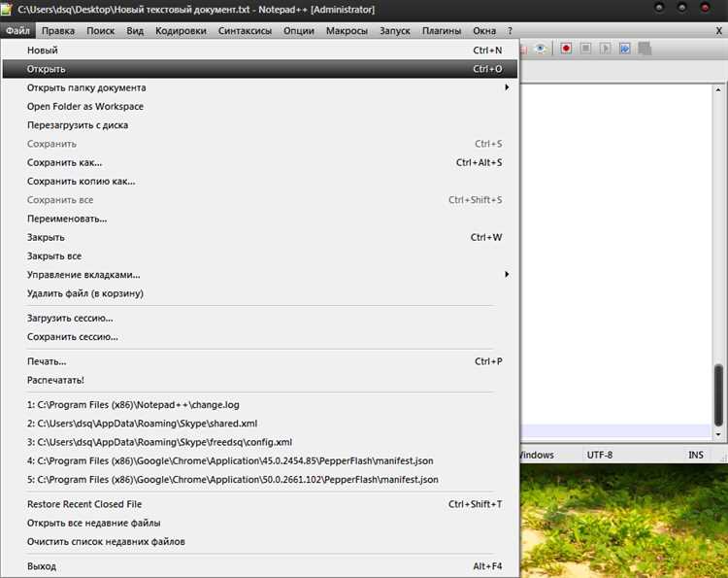The width and height of the screenshot is (728, 578).
Task: Choose Перезагрузить с диска
Action: tap(260, 125)
